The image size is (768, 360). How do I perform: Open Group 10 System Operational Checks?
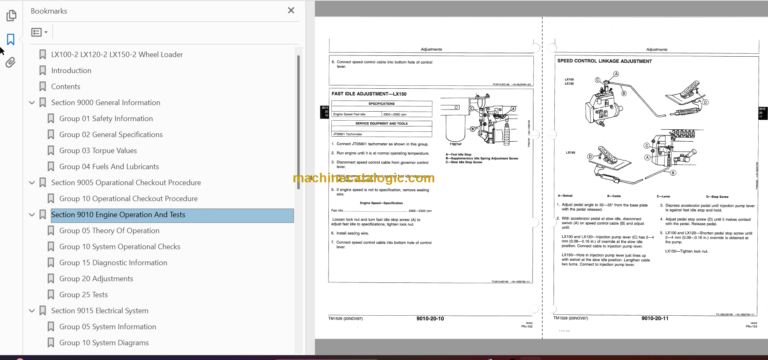tap(120, 246)
